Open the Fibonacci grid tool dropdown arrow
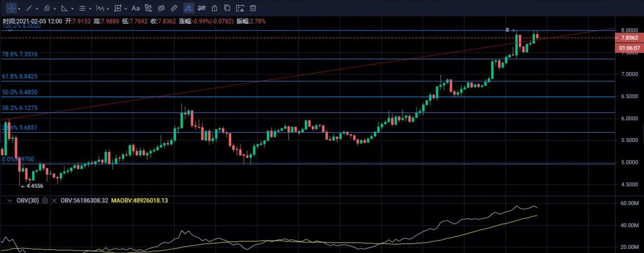644x253 pixels. [x=126, y=9]
